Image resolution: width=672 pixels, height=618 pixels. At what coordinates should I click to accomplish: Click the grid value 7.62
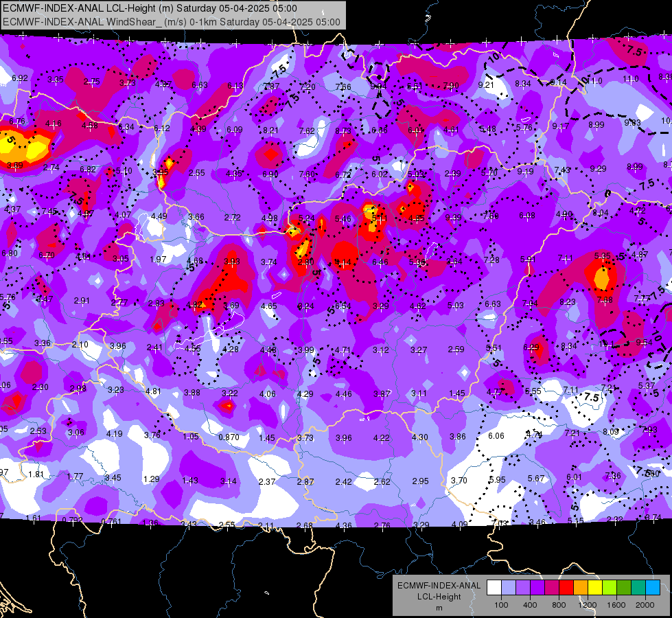coord(307,130)
